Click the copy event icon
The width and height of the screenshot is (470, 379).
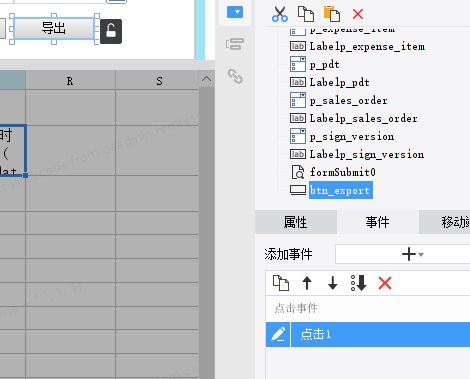tap(281, 283)
